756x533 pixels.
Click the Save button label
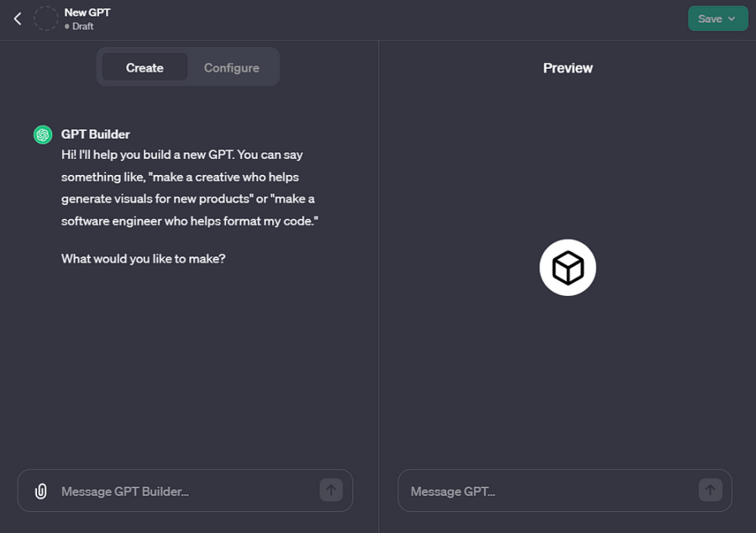710,18
